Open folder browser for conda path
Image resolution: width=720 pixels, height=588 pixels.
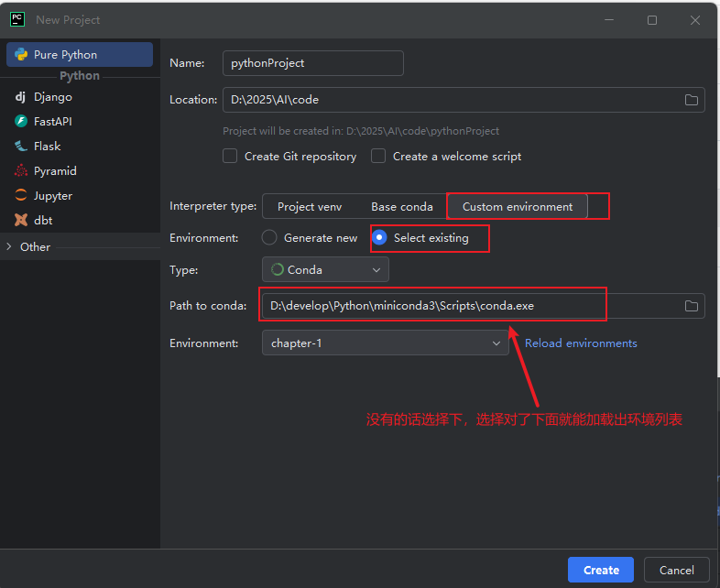click(x=692, y=306)
